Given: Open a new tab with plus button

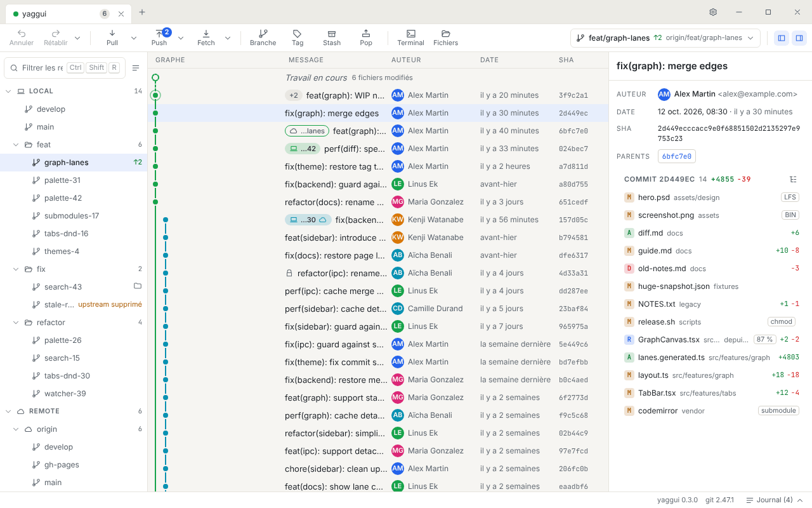Looking at the screenshot, I should point(142,12).
